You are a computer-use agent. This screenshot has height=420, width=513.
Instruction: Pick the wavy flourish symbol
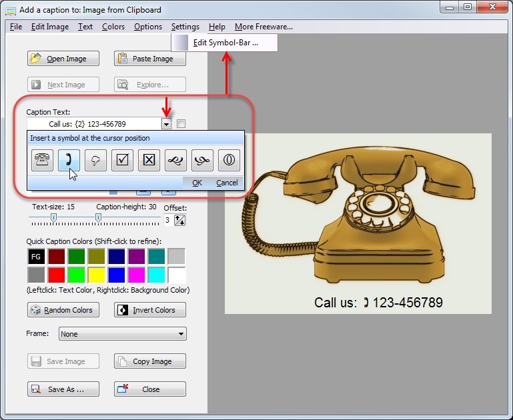[x=175, y=160]
